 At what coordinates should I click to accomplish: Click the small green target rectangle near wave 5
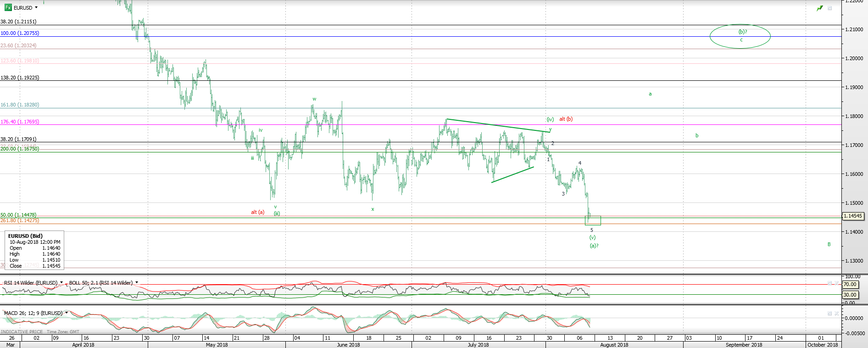(x=593, y=221)
